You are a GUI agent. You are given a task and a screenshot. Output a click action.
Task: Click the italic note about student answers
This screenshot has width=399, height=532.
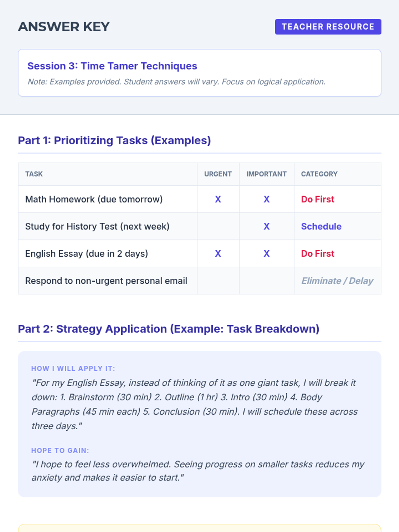coord(176,82)
